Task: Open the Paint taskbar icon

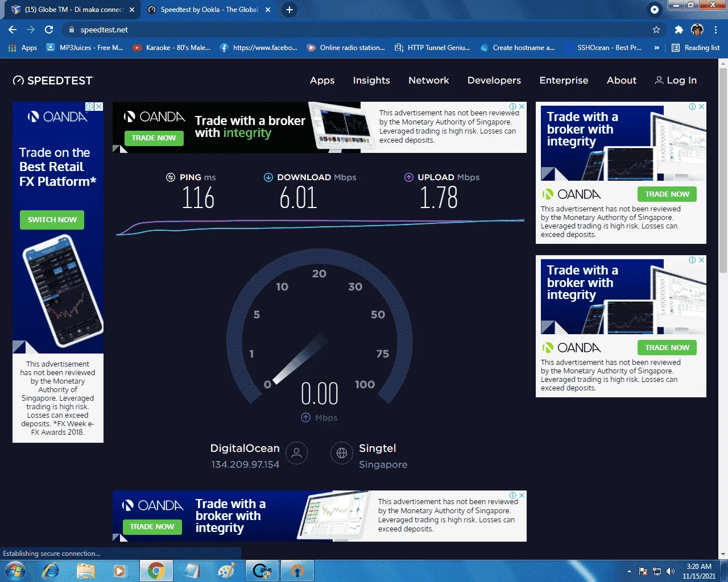Action: pyautogui.click(x=226, y=571)
